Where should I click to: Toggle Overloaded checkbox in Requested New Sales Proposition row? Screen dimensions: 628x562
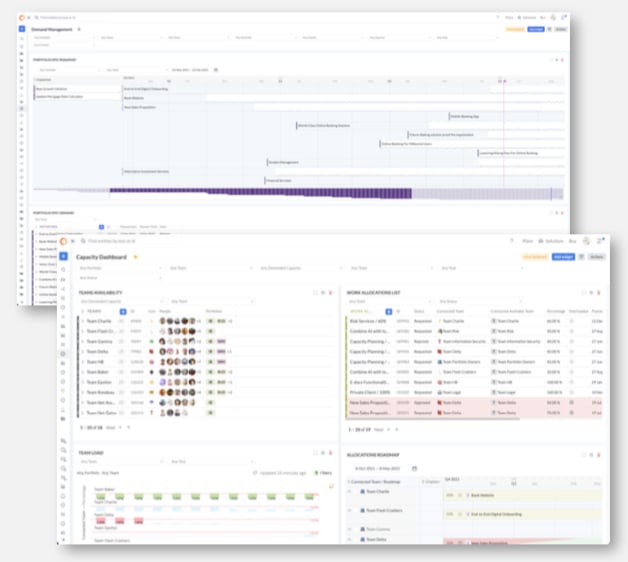click(x=572, y=413)
